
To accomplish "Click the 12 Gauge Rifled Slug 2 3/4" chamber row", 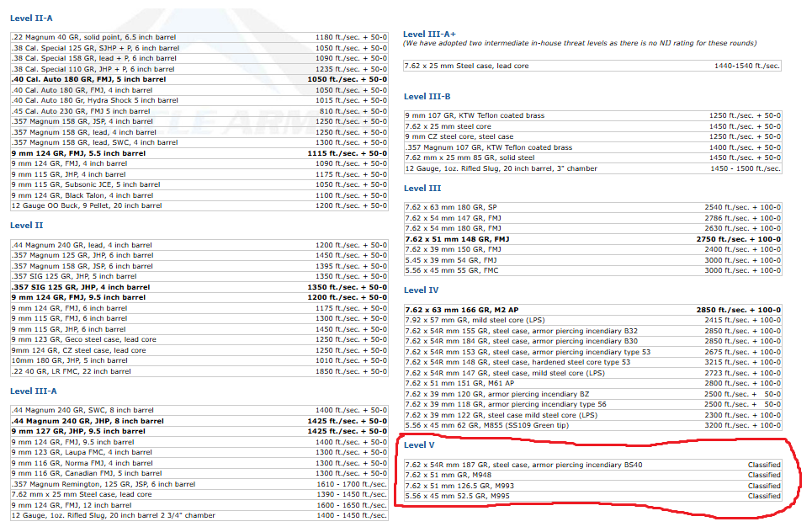I will pos(199,515).
